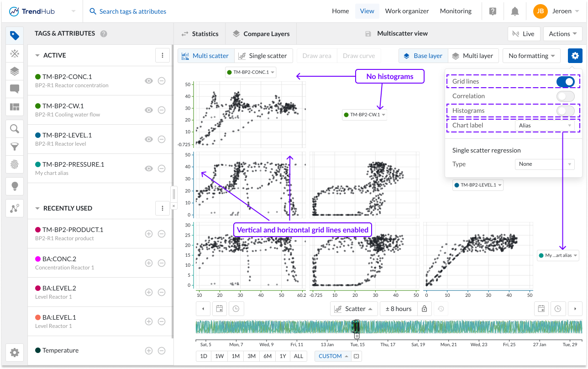Collapse the ACTIVE tags section
588x369 pixels.
click(x=37, y=55)
